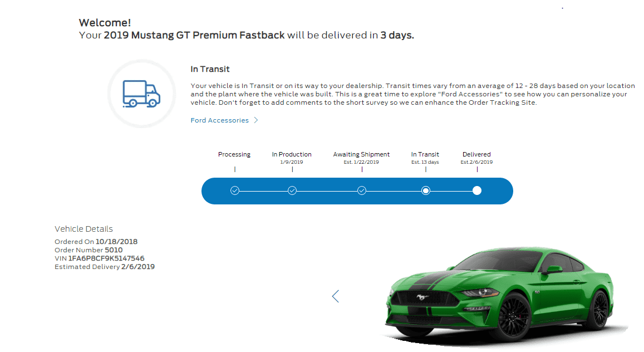Image resolution: width=644 pixels, height=352 pixels.
Task: Click the In Transit stage label
Action: [425, 154]
